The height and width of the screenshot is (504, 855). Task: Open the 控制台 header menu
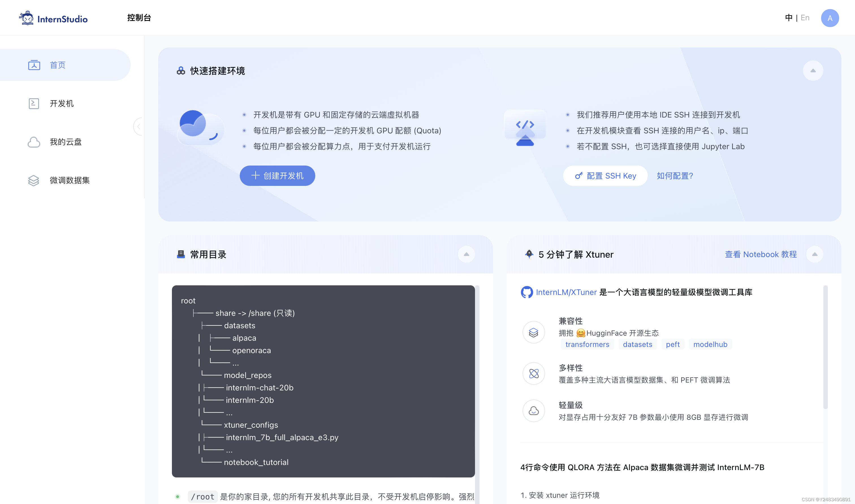click(139, 18)
